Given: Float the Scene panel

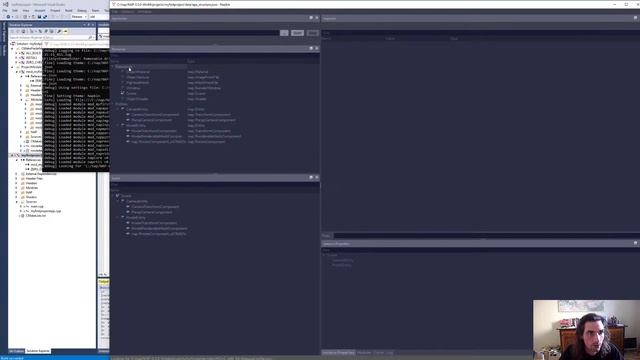Looking at the screenshot, I should point(311,178).
